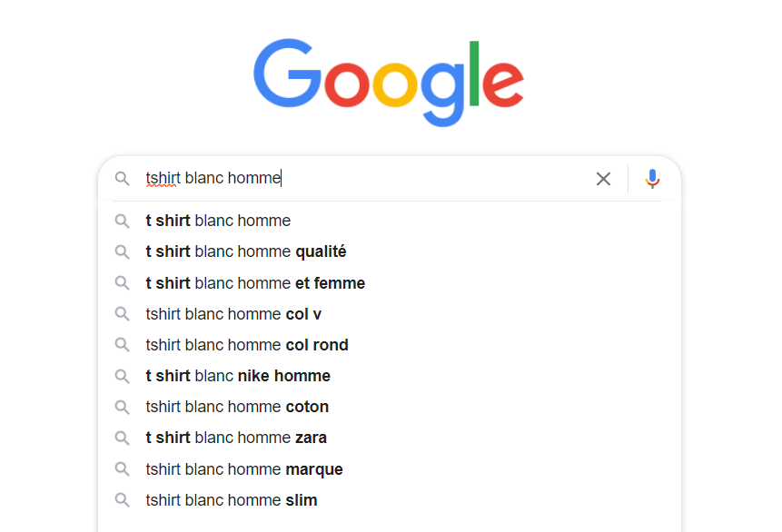Choose suggestion 'tshirt blanc homme col rond'
The image size is (782, 532).
pos(389,345)
